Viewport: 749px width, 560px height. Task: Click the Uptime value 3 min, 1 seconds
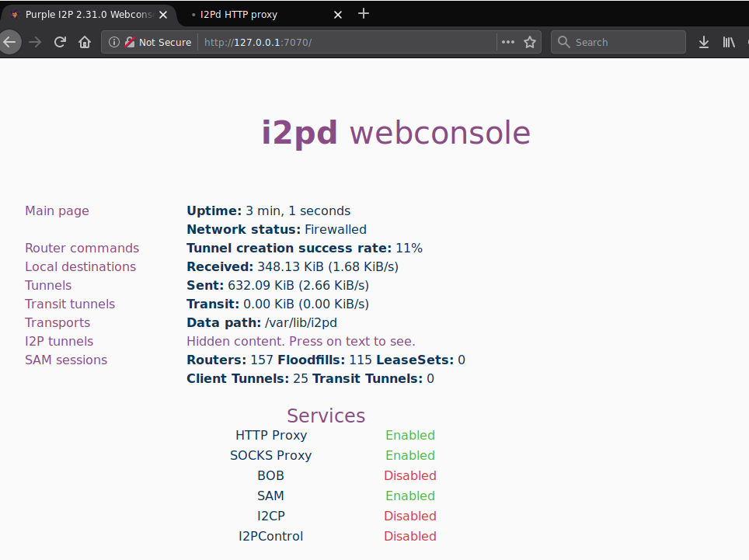tap(298, 211)
